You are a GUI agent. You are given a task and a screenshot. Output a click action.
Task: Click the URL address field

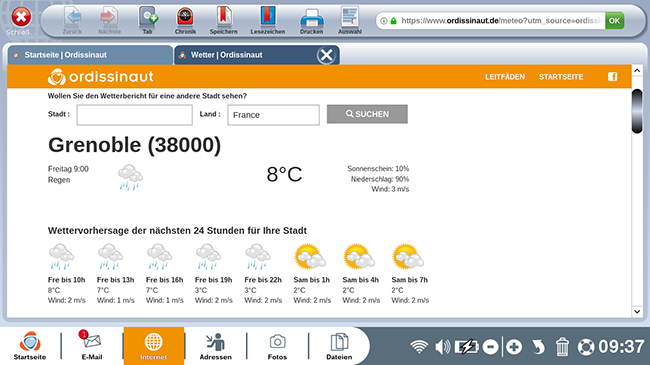coord(502,20)
